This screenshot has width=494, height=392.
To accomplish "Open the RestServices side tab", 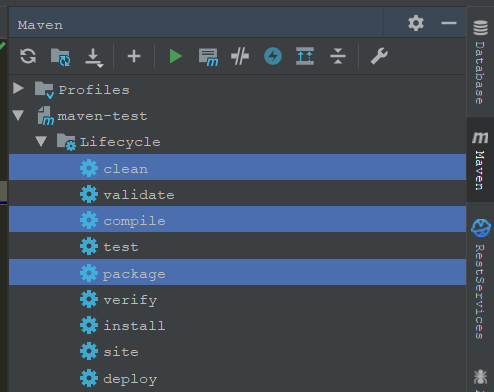I will click(480, 279).
